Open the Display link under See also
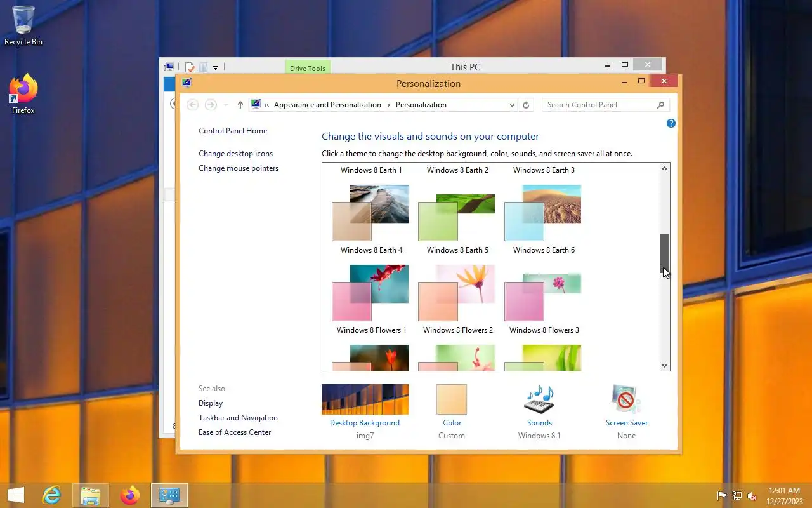 [211, 403]
